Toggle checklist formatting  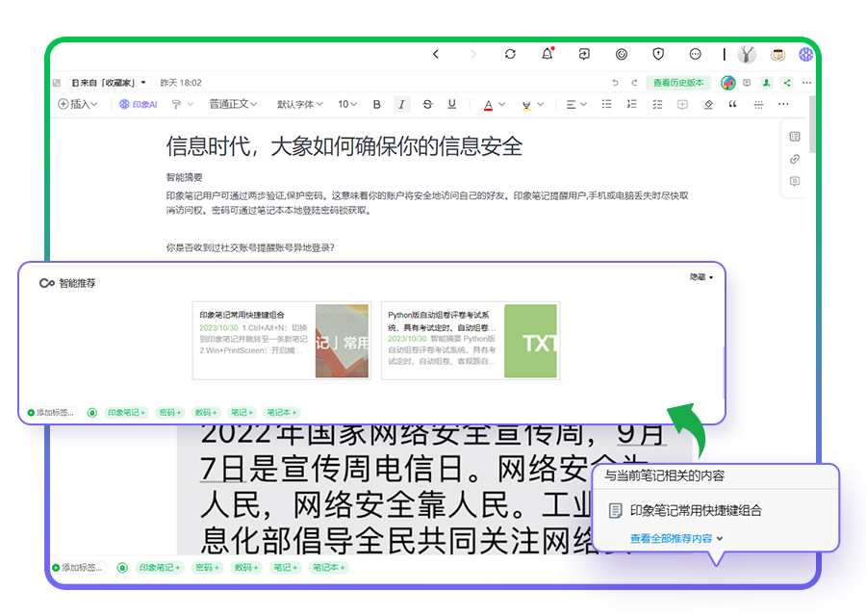click(657, 104)
